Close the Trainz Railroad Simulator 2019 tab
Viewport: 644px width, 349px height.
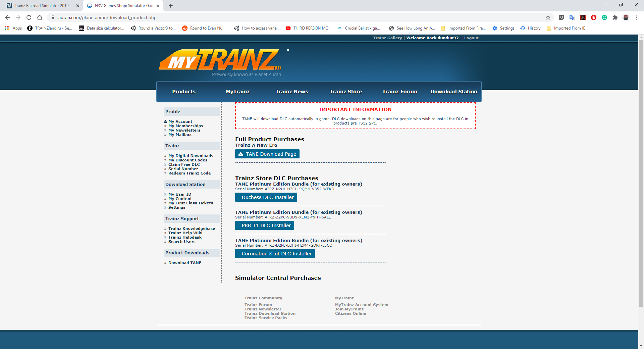(78, 6)
